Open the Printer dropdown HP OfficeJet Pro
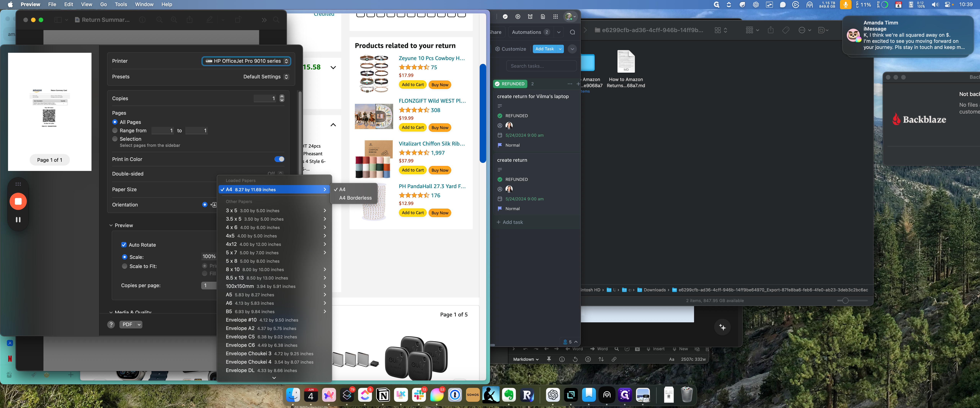The width and height of the screenshot is (980, 408). [x=246, y=61]
